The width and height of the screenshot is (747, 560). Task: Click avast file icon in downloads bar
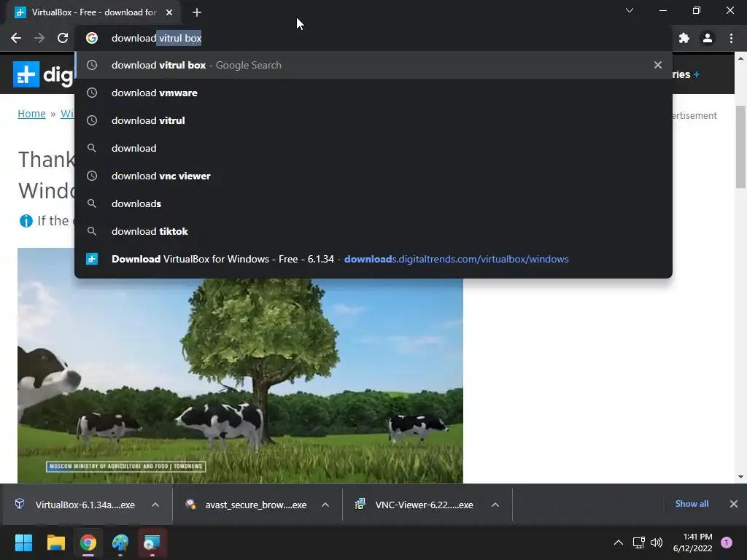[190, 504]
